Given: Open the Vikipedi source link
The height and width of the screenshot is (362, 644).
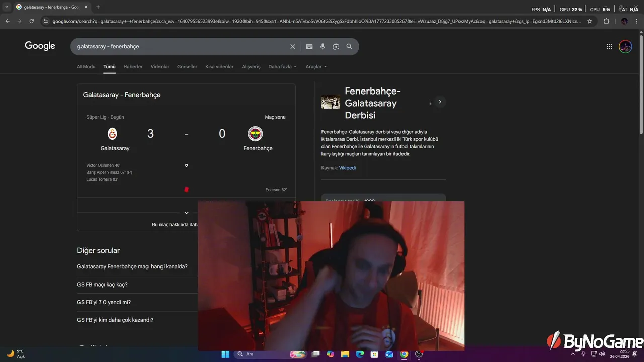Looking at the screenshot, I should [x=347, y=168].
